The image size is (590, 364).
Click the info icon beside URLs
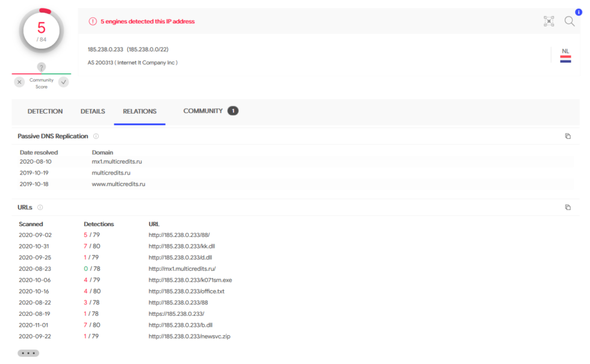pyautogui.click(x=40, y=207)
